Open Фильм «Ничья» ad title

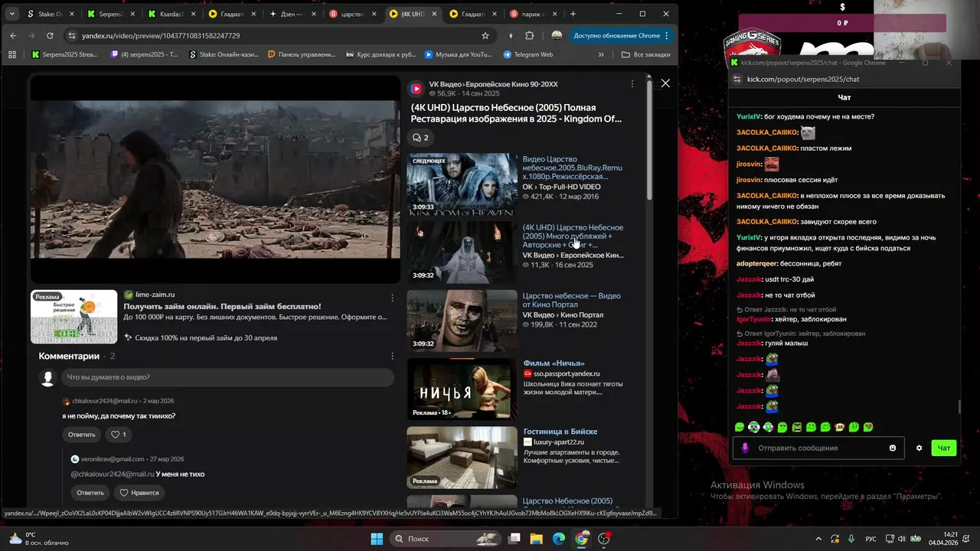554,364
